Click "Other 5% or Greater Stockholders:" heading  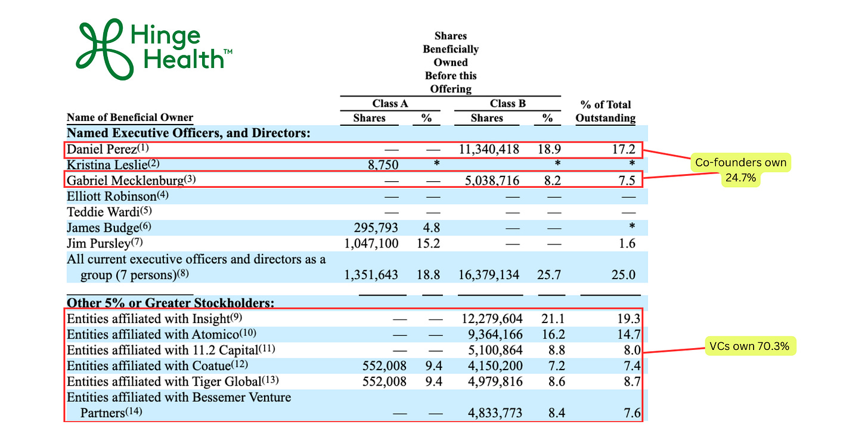tap(170, 303)
